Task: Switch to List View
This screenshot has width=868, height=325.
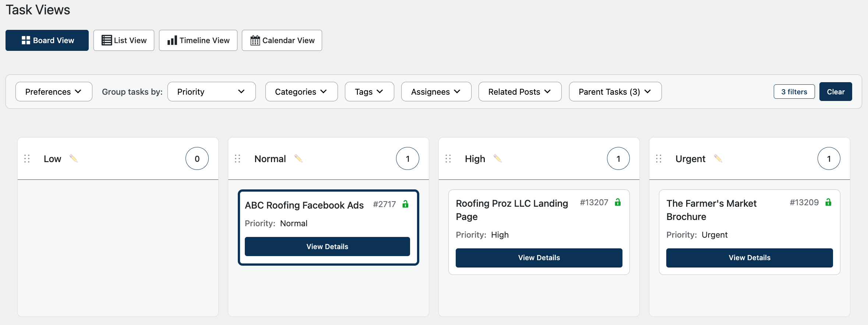Action: tap(124, 40)
